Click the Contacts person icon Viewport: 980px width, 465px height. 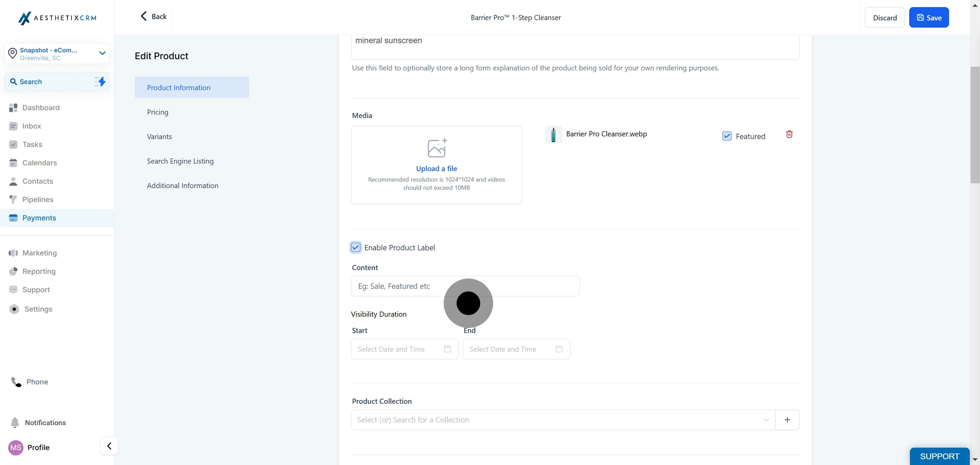(x=13, y=181)
